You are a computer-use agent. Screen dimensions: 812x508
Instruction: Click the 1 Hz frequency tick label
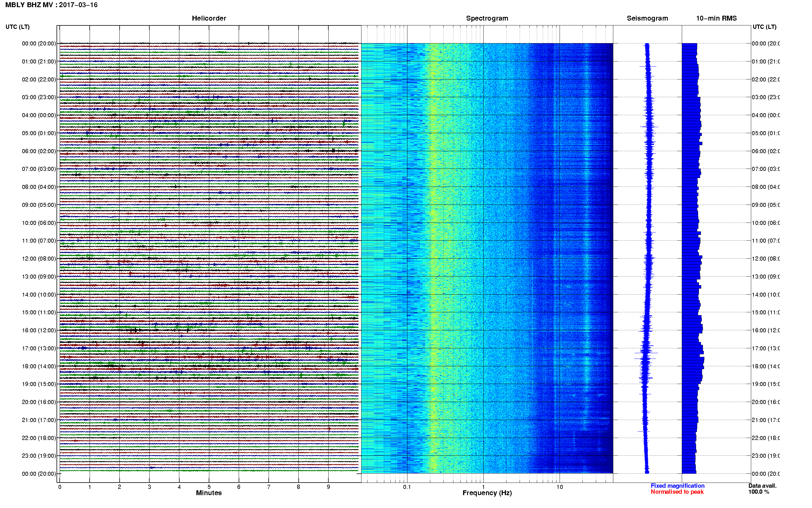483,487
